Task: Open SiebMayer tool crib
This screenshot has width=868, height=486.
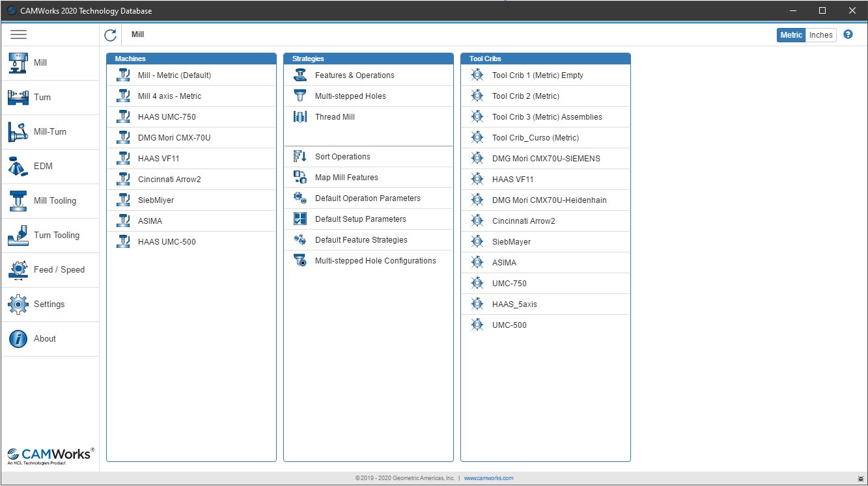Action: pos(546,242)
